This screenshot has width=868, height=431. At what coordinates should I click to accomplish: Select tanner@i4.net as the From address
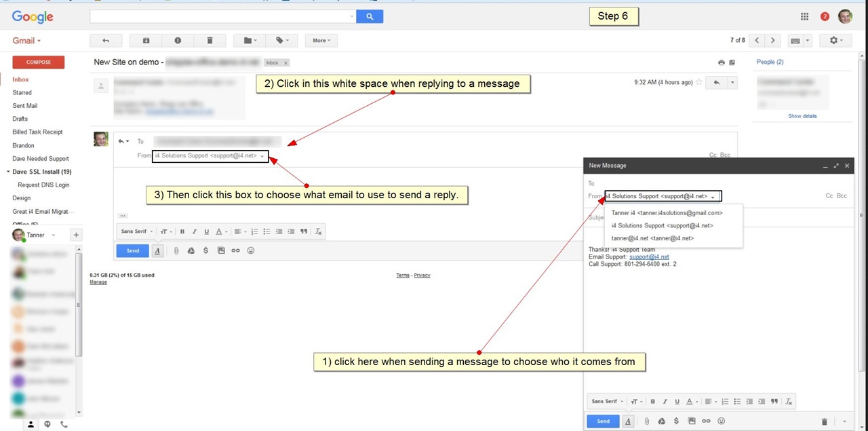652,238
